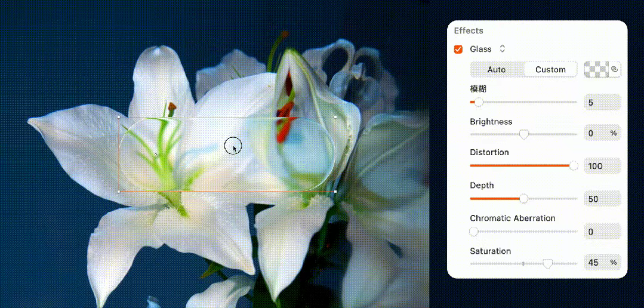This screenshot has width=644, height=308.
Task: Click the Brightness slider handle
Action: point(524,135)
